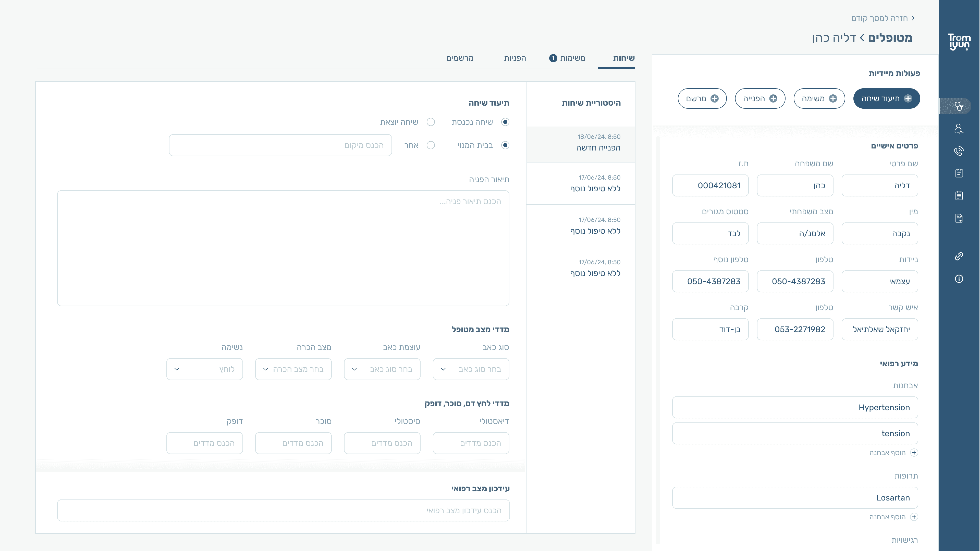Click the clipboard sidebar icon
This screenshot has height=551, width=980.
(x=959, y=173)
